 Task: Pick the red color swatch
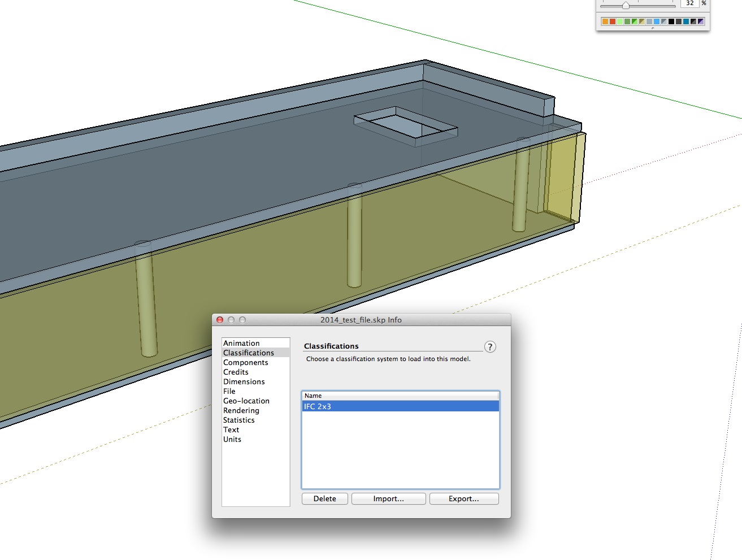[613, 21]
